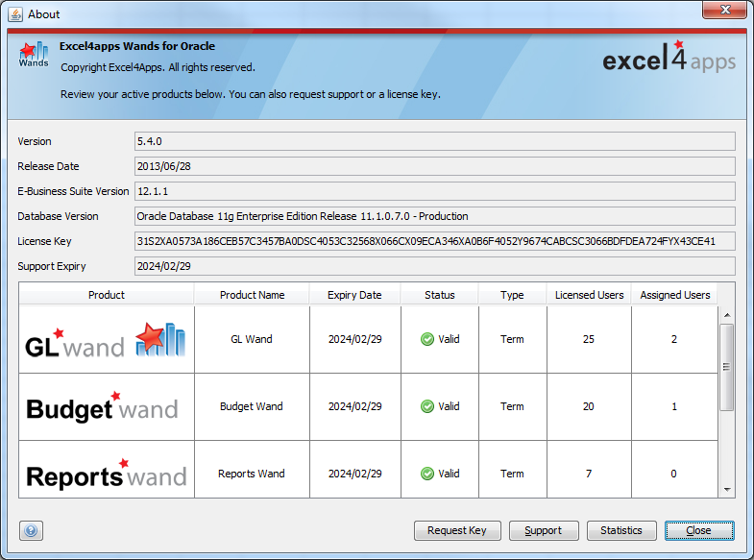Click the scrollbar down arrow in product table
This screenshot has height=560, width=754.
[x=727, y=490]
